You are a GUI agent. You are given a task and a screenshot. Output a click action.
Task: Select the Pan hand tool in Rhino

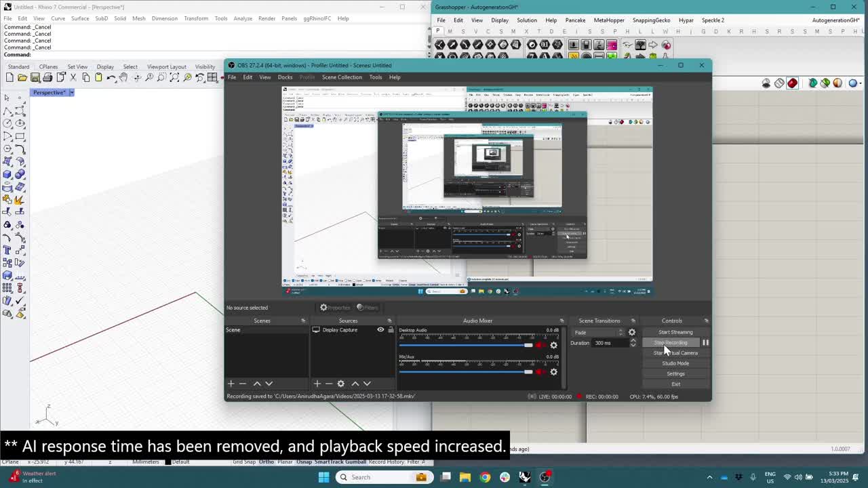tap(123, 77)
